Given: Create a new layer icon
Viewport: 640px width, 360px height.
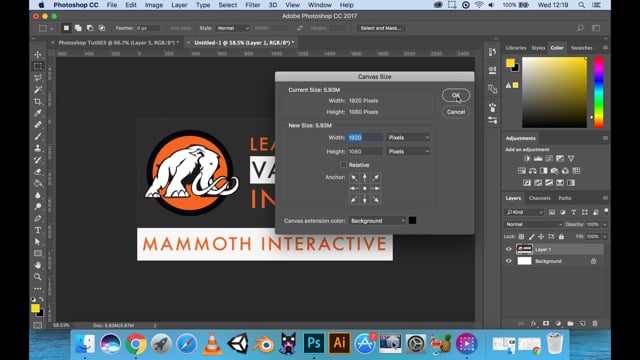Looking at the screenshot, I should click(x=582, y=323).
